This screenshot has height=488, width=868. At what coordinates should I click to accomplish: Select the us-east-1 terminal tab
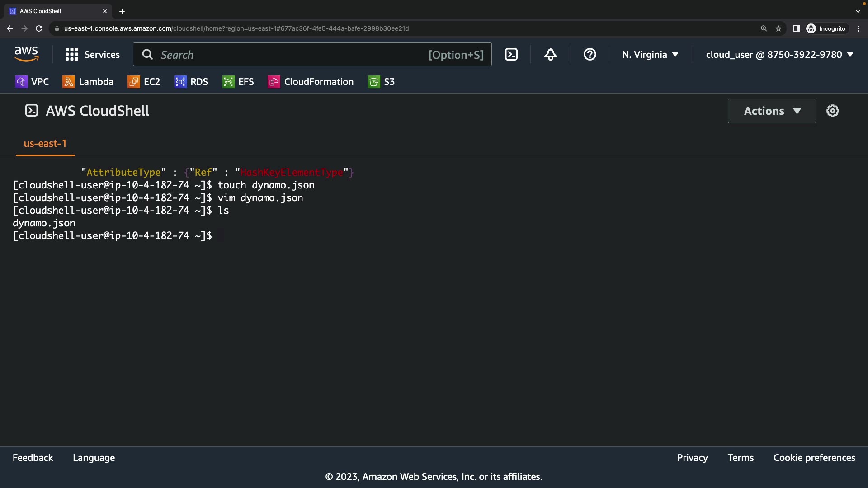tap(45, 144)
